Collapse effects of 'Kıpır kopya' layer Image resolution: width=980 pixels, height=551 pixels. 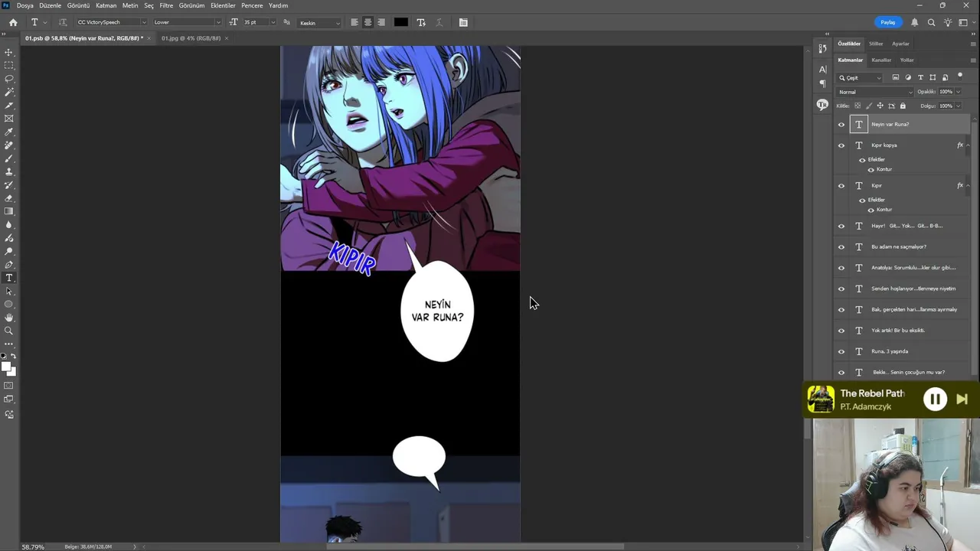(x=968, y=145)
